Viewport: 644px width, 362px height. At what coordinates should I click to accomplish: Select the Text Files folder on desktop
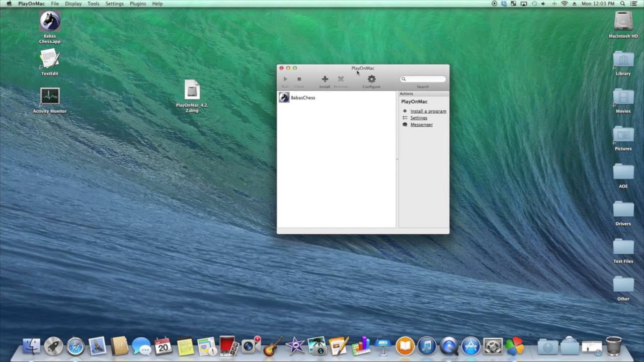tap(623, 247)
